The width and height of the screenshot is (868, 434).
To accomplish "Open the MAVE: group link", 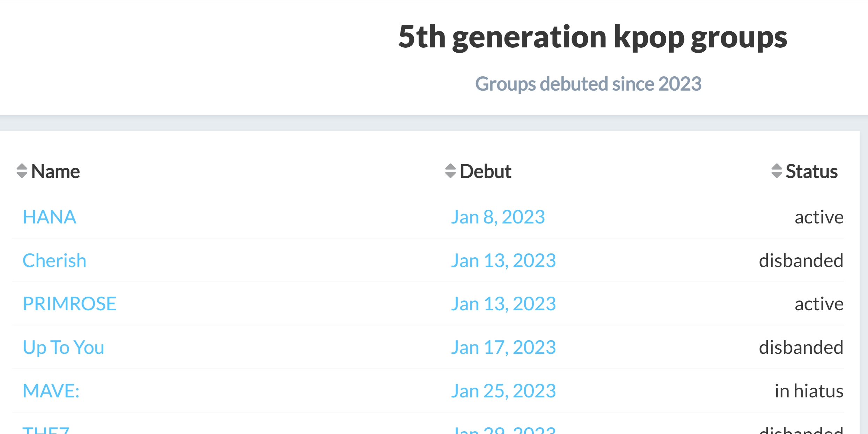I will coord(51,391).
